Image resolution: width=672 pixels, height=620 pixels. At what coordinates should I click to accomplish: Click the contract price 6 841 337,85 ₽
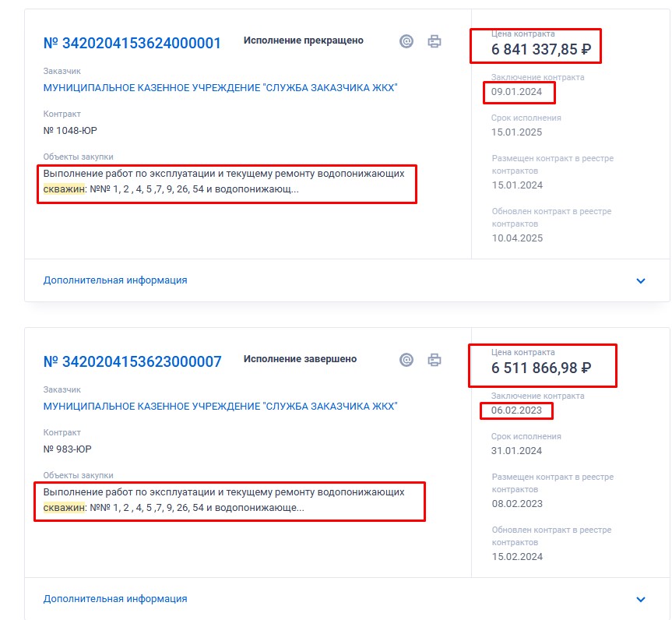point(541,51)
